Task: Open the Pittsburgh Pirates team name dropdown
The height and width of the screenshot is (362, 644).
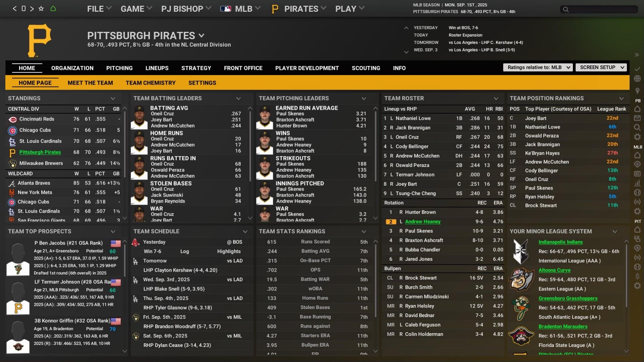Action: [x=201, y=36]
